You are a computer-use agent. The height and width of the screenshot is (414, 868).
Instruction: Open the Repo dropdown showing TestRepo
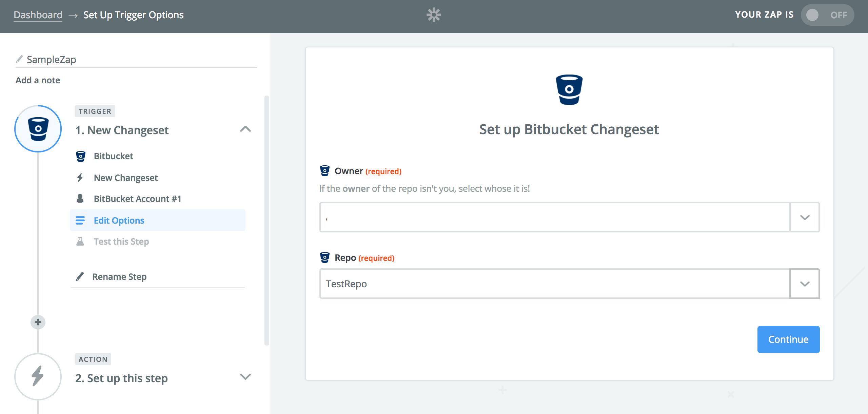click(805, 284)
